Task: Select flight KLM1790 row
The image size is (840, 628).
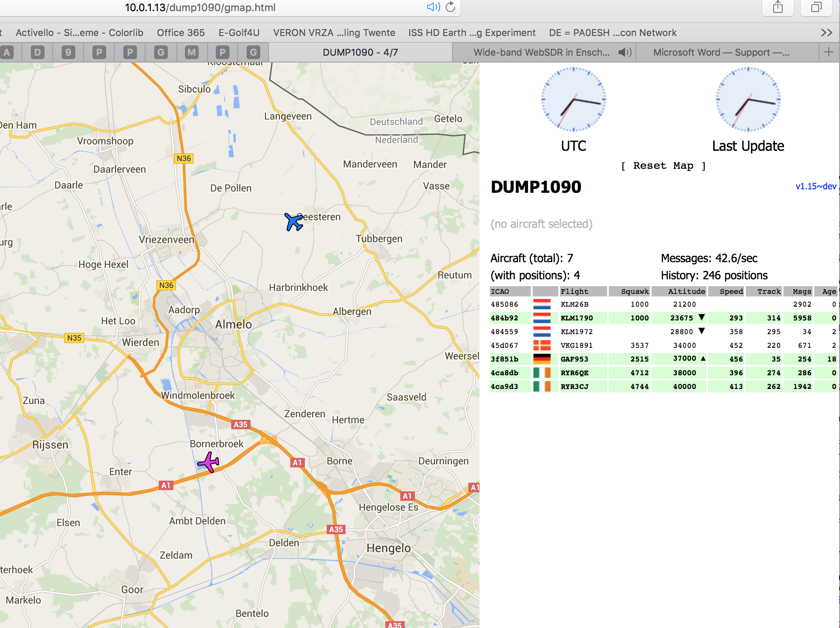Action: tap(664, 318)
